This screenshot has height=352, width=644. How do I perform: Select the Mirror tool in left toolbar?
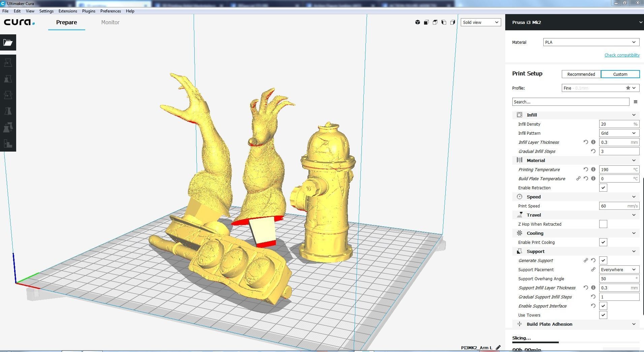(x=8, y=111)
